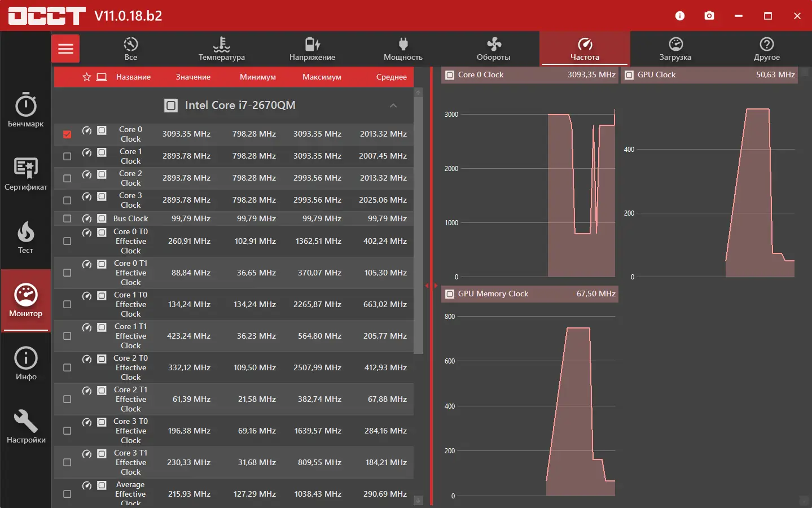Viewport: 812px width, 508px height.
Task: Sort by the Название column header
Action: tap(133, 77)
